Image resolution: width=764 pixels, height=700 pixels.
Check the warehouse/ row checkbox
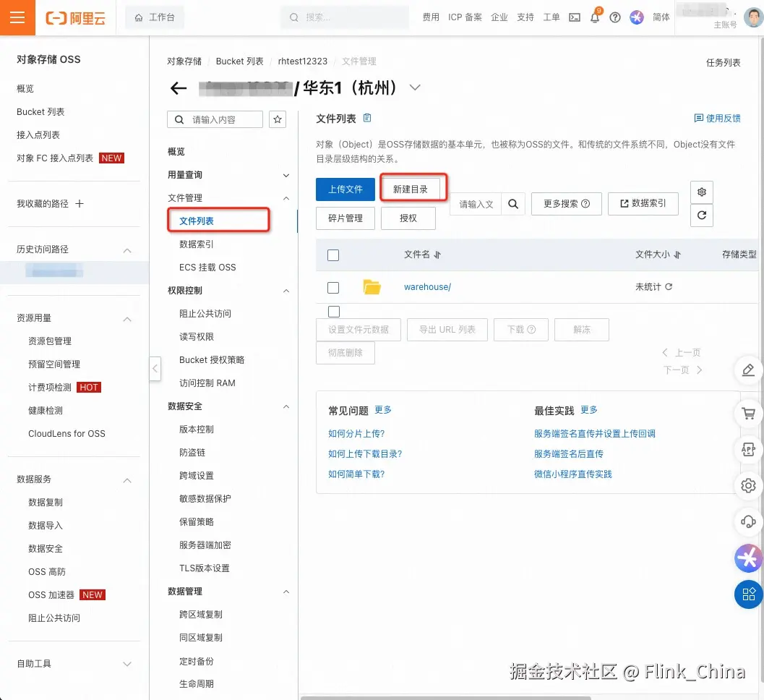333,288
